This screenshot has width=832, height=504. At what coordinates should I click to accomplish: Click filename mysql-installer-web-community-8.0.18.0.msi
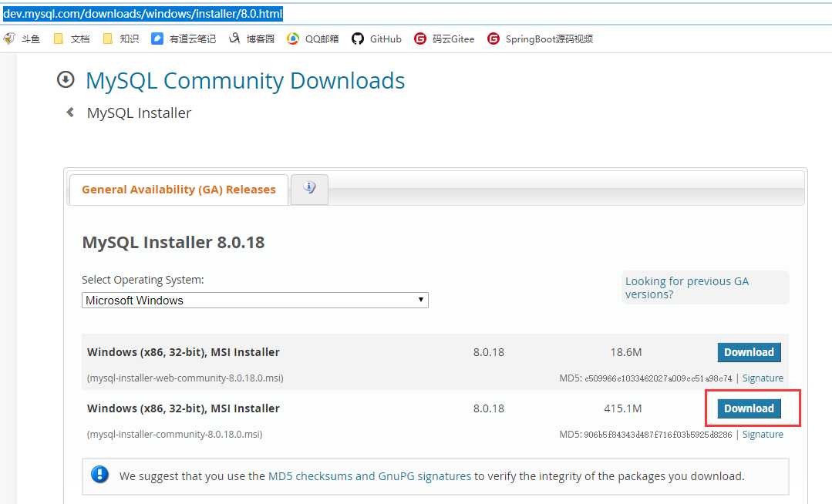coord(185,378)
